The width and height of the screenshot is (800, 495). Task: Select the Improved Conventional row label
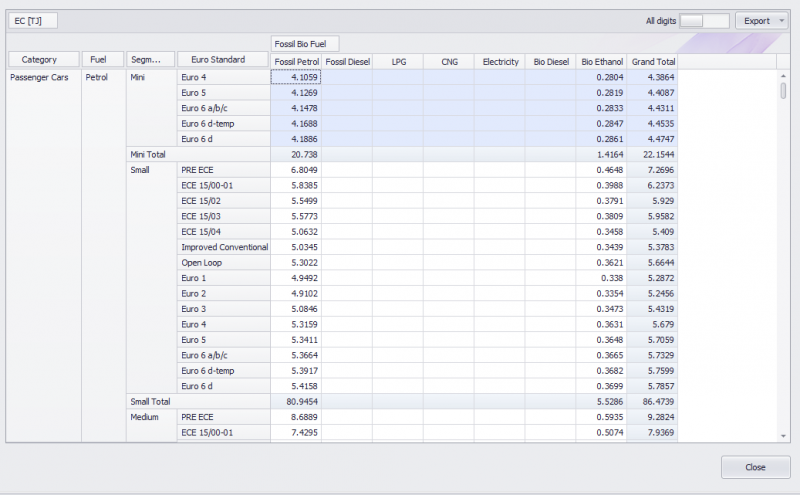223,247
